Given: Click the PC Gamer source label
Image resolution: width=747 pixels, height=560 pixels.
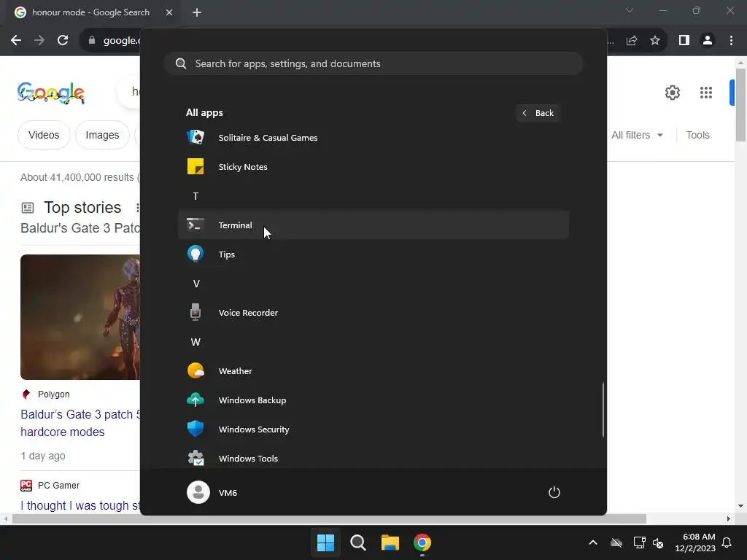Looking at the screenshot, I should [x=58, y=485].
